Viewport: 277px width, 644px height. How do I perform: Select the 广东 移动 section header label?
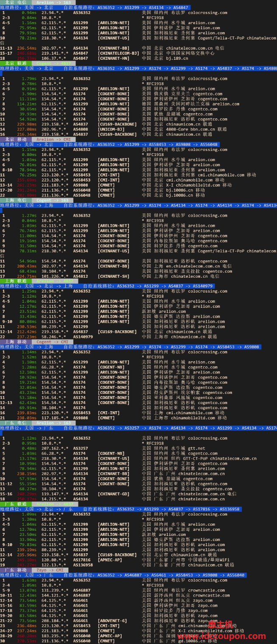click(x=16, y=570)
